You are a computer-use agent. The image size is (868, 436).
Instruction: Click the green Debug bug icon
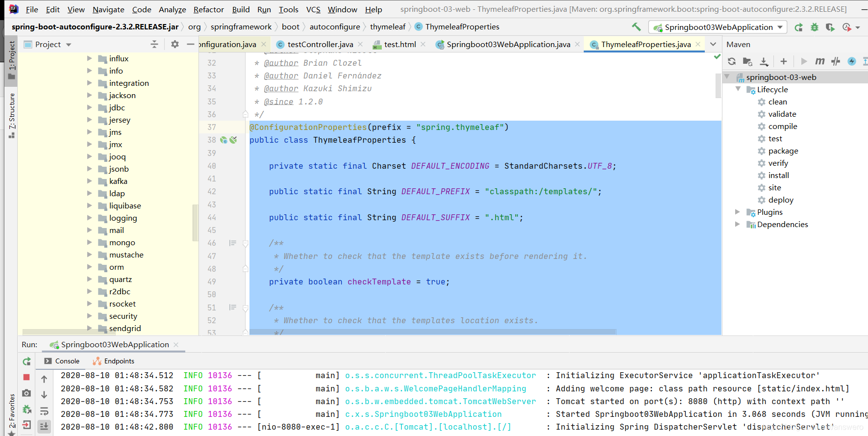815,27
